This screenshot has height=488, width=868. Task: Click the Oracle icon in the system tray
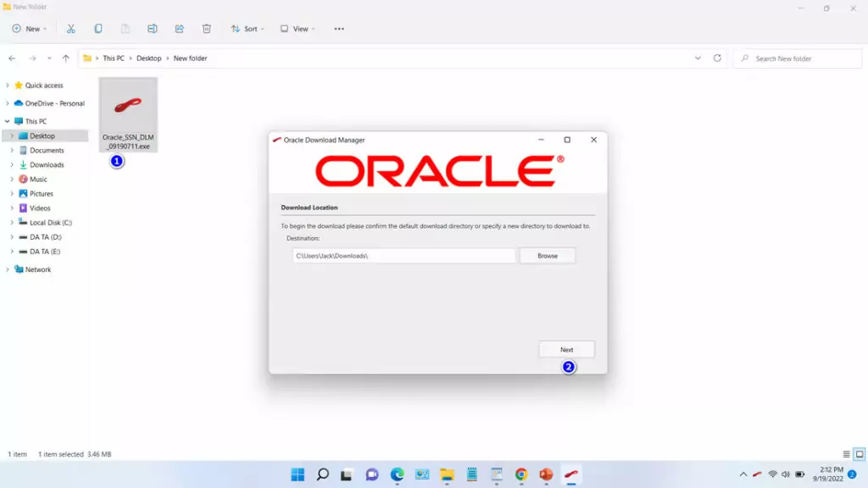pos(757,474)
